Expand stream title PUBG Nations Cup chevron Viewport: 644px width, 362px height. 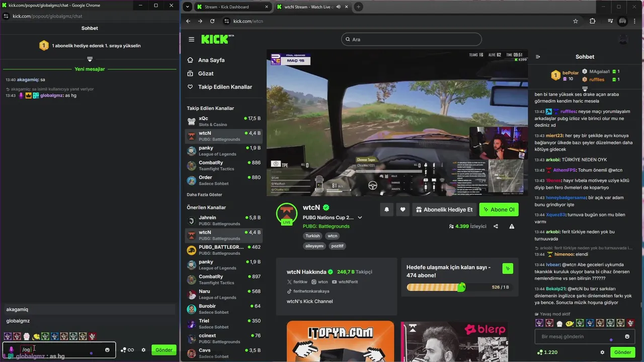pos(360,218)
